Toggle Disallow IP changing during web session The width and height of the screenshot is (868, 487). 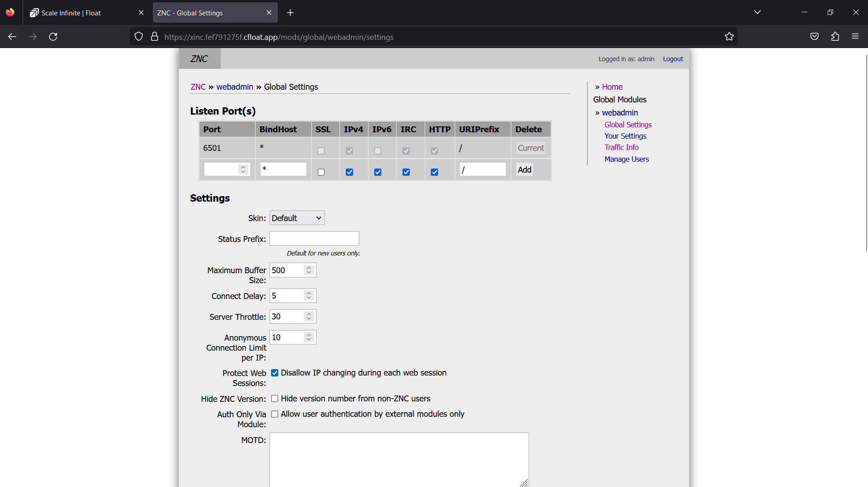click(x=275, y=373)
